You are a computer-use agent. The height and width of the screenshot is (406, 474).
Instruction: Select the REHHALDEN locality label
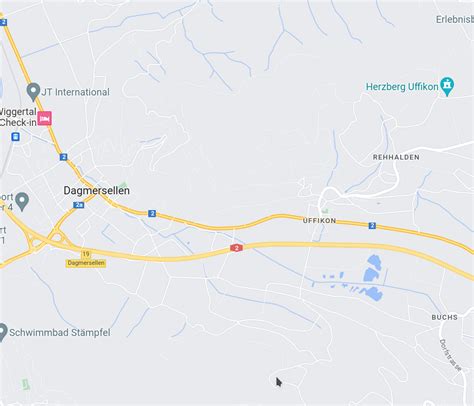pos(396,157)
